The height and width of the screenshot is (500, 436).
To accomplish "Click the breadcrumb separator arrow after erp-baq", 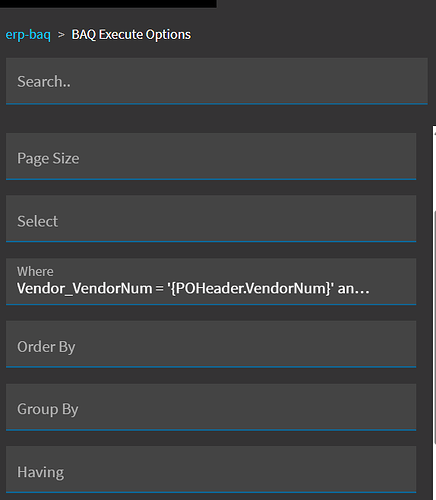I will point(61,35).
